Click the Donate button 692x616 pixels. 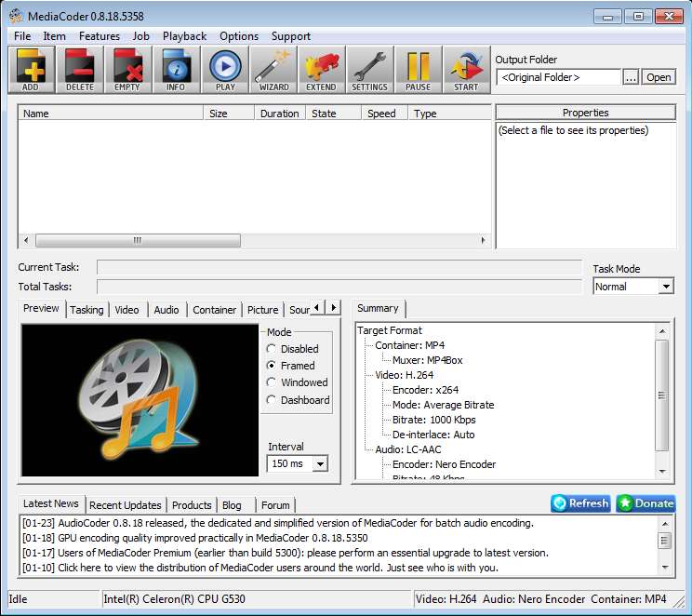pyautogui.click(x=645, y=503)
